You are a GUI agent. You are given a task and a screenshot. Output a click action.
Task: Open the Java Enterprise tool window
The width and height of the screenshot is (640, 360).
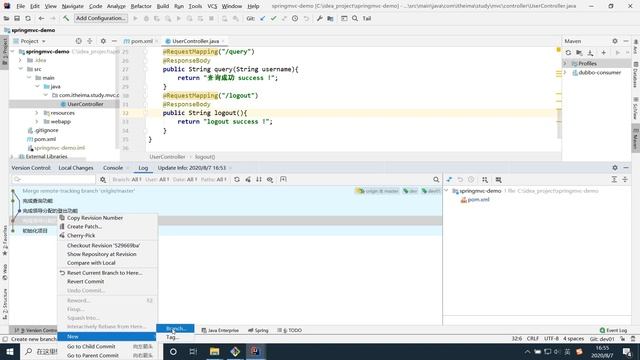(220, 330)
